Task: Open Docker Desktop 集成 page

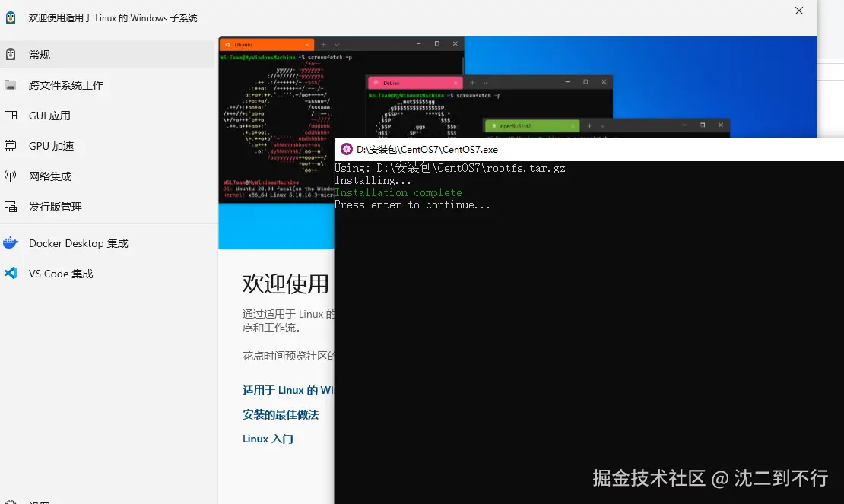Action: click(x=108, y=243)
